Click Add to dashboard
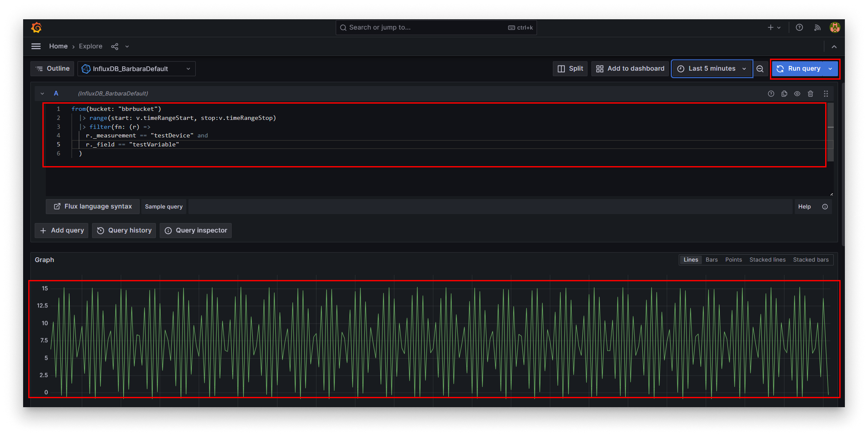 click(x=629, y=69)
